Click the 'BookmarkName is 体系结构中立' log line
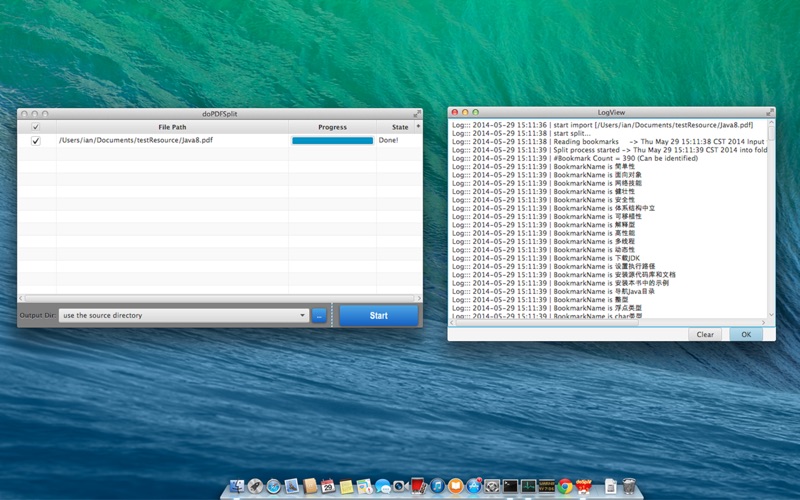Screen dimensions: 800x500 click(554, 208)
